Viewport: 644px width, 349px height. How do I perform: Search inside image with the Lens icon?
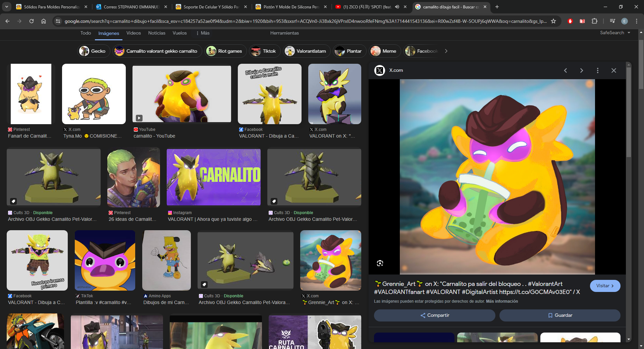coord(380,263)
